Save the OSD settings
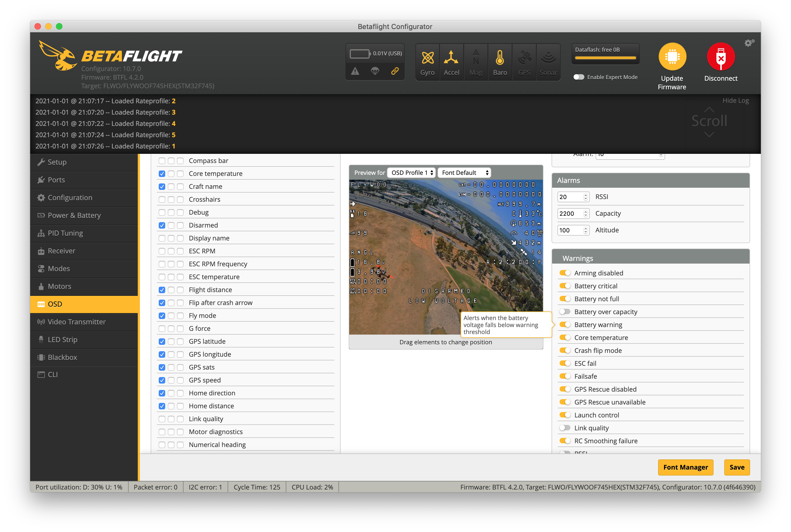The width and height of the screenshot is (791, 532). click(x=737, y=467)
